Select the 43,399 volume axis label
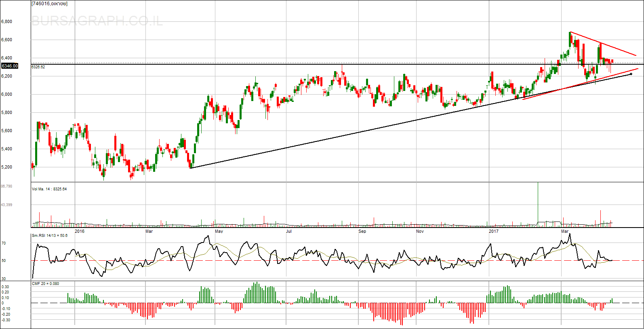The image size is (644, 329). pos(6,205)
